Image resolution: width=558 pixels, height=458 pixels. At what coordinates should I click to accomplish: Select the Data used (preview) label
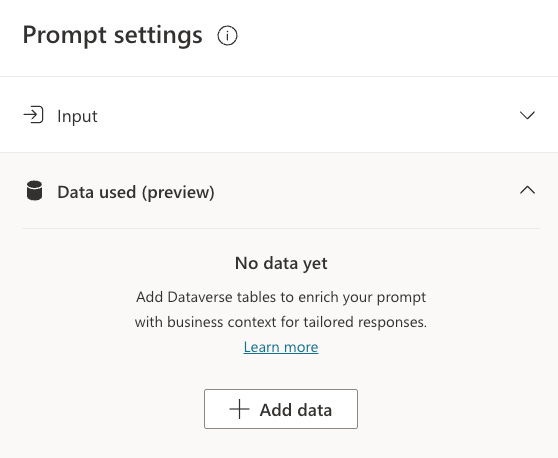click(x=136, y=193)
